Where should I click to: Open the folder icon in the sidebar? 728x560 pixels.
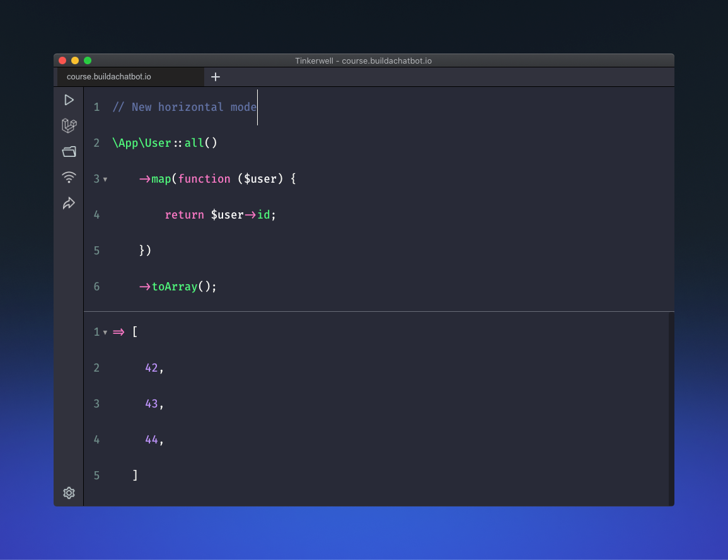tap(69, 152)
